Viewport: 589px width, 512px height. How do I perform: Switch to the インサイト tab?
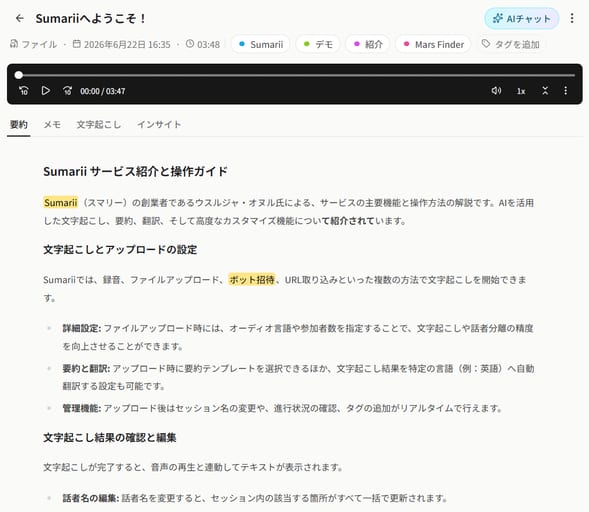click(x=159, y=124)
